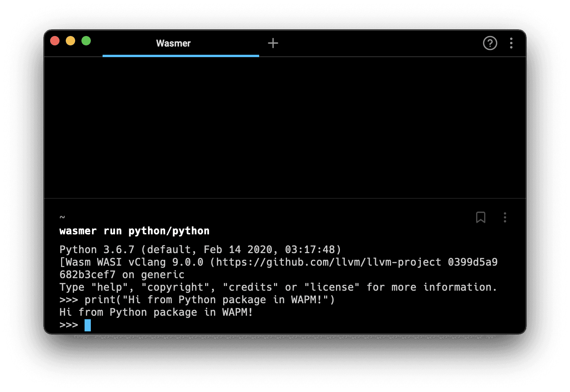
Task: Bookmark the wasmer run command block
Action: (481, 217)
